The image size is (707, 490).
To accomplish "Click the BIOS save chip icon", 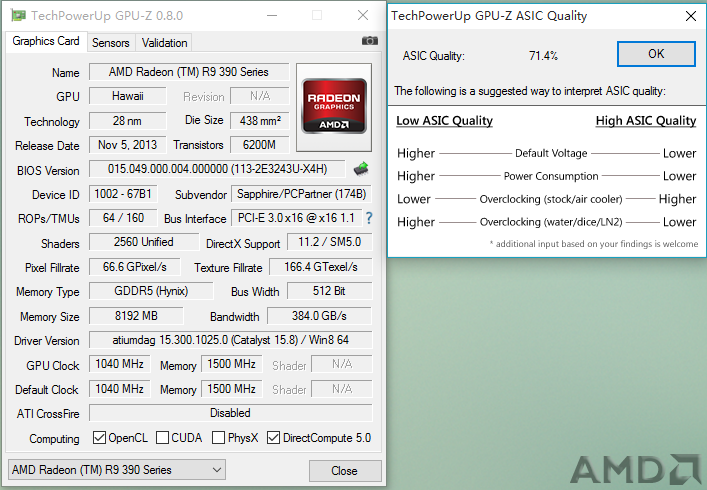I will 361,169.
